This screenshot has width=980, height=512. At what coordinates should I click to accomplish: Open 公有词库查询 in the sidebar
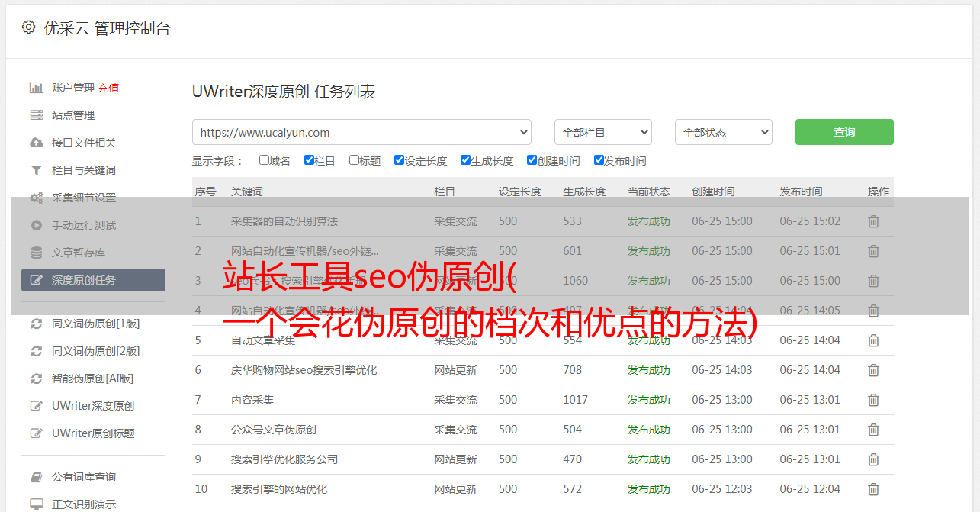pyautogui.click(x=84, y=477)
